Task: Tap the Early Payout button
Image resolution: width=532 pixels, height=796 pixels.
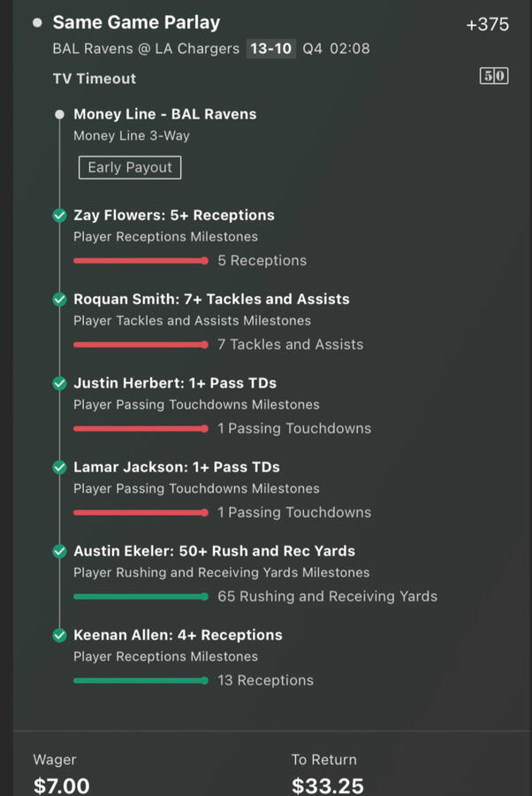Action: click(x=130, y=167)
